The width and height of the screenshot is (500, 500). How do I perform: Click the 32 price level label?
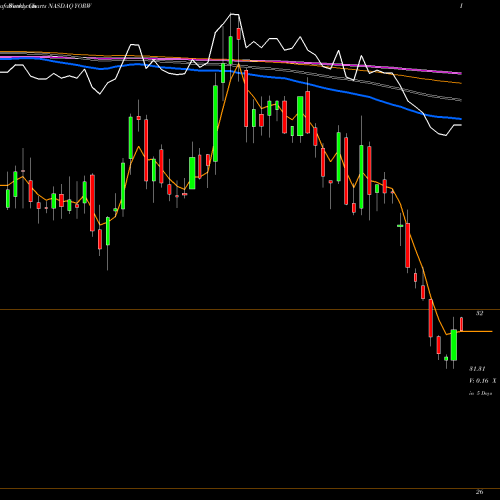(x=479, y=313)
